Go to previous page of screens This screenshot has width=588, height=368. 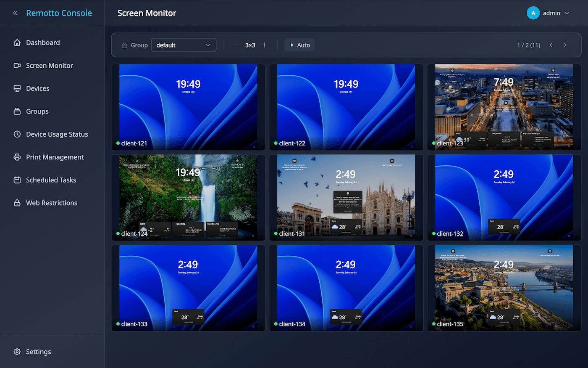pyautogui.click(x=551, y=45)
